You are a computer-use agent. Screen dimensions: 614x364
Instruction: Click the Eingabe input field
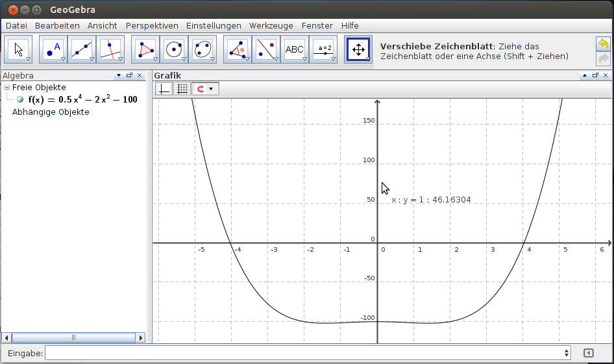308,353
